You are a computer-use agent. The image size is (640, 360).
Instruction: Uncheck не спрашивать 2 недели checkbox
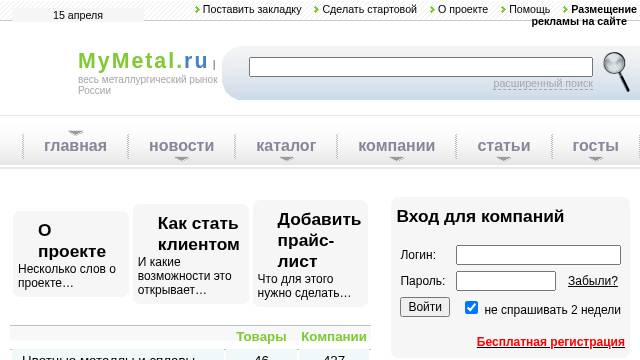click(x=471, y=307)
